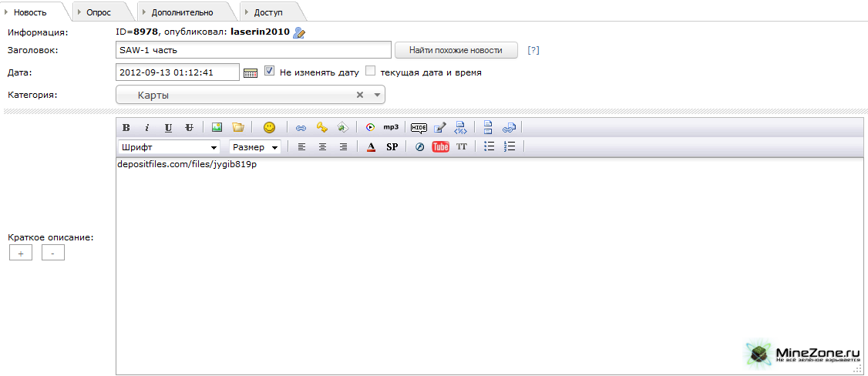This screenshot has height=376, width=868.
Task: Open the 'Размер' size dropdown
Action: (x=254, y=146)
